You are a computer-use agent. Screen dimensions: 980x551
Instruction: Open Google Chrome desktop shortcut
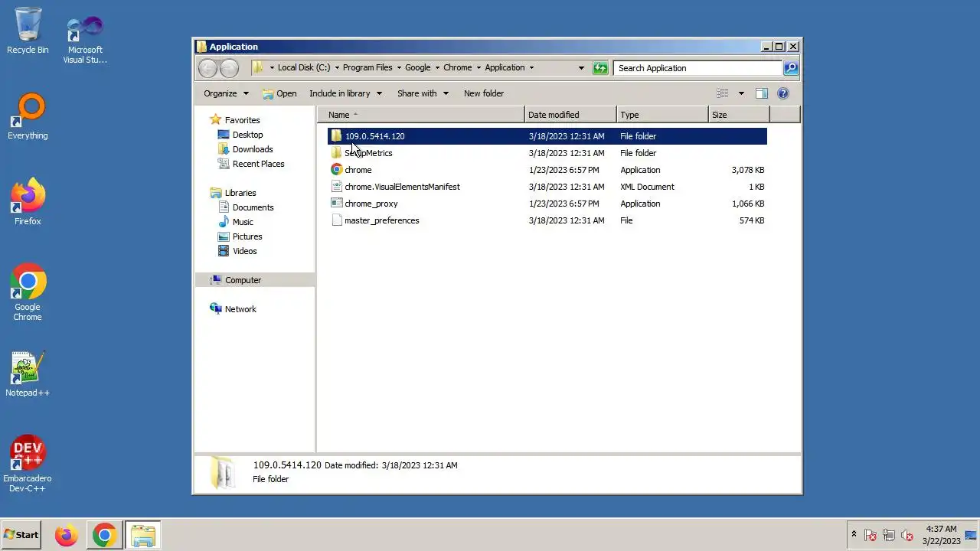pyautogui.click(x=28, y=292)
